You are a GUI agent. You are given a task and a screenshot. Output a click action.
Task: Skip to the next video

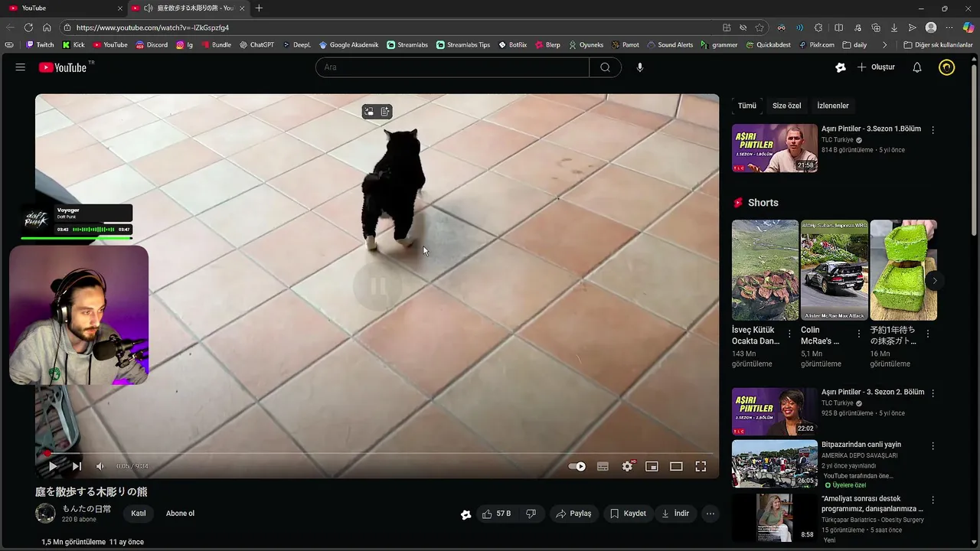point(77,466)
